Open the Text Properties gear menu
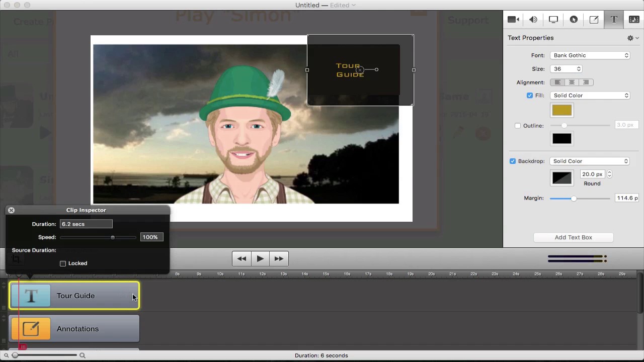Viewport: 644px width, 362px height. (632, 38)
